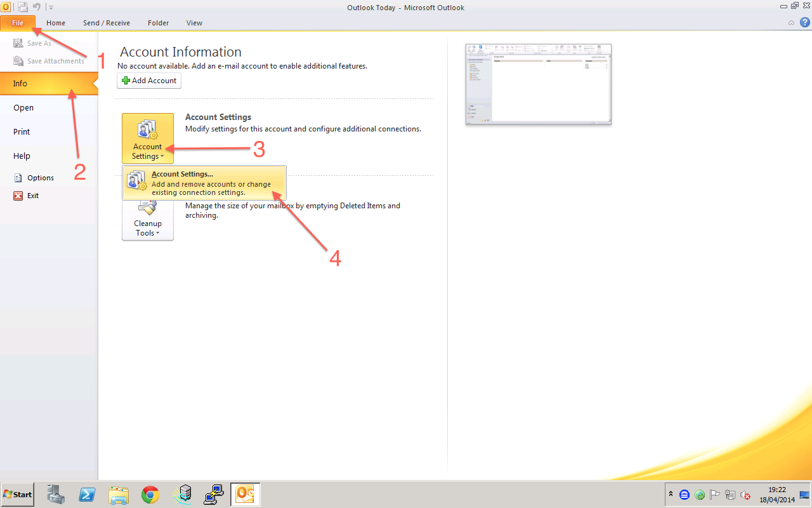This screenshot has width=812, height=508.
Task: Click the Add Account button
Action: coord(149,81)
